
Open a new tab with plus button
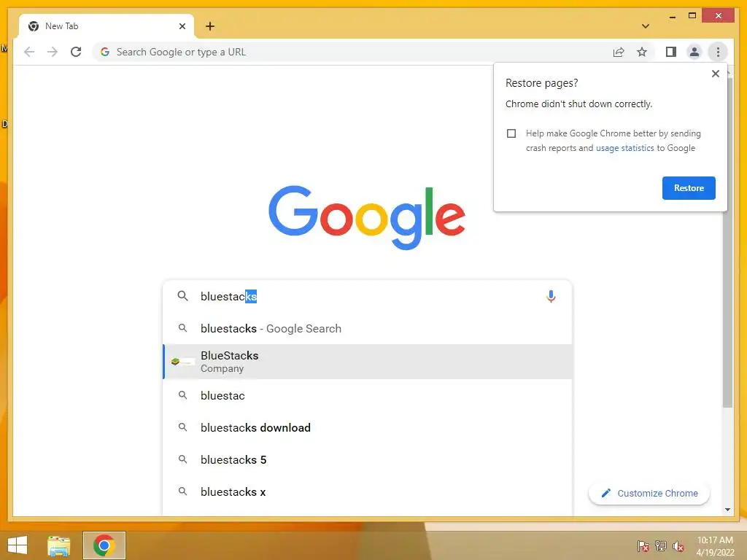point(210,26)
